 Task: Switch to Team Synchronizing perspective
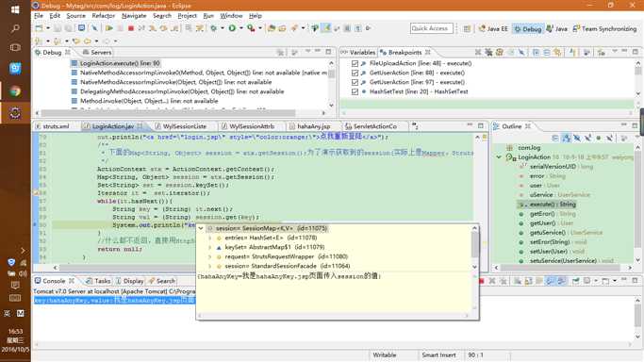point(604,28)
